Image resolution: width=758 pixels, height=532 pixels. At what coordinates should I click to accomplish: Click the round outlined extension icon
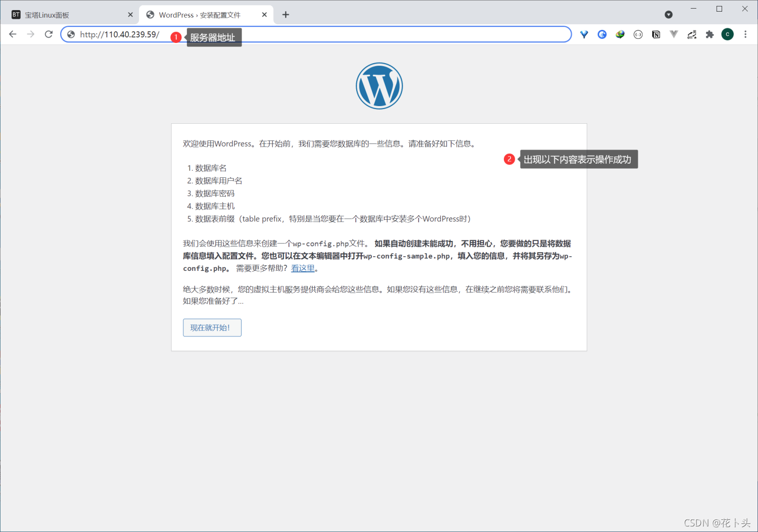tap(638, 34)
